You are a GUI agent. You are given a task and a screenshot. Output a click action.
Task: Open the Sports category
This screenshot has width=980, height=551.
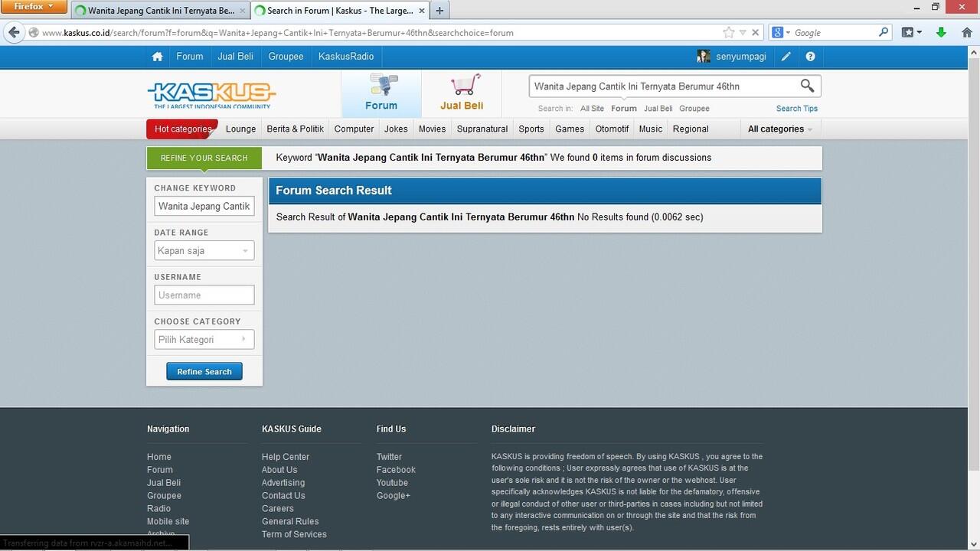pyautogui.click(x=531, y=129)
